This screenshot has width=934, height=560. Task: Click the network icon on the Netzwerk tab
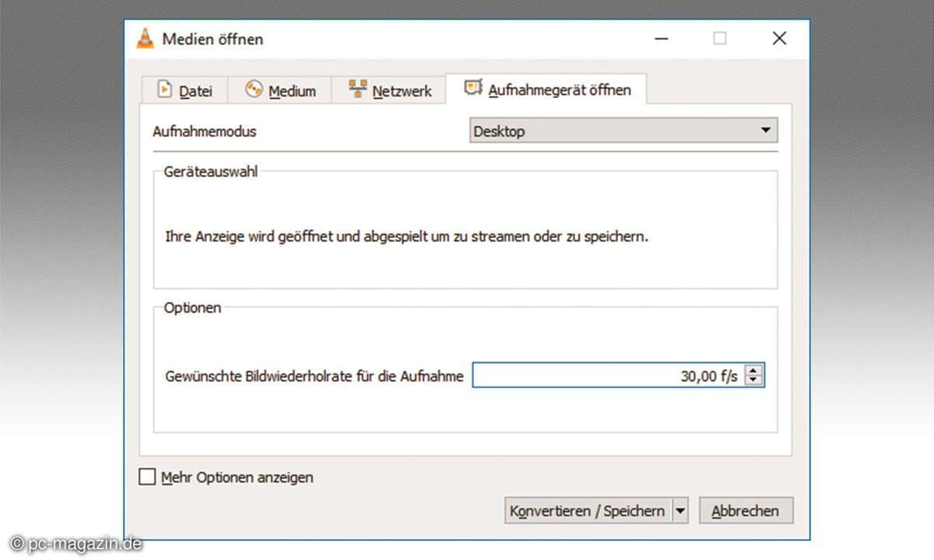coord(358,89)
